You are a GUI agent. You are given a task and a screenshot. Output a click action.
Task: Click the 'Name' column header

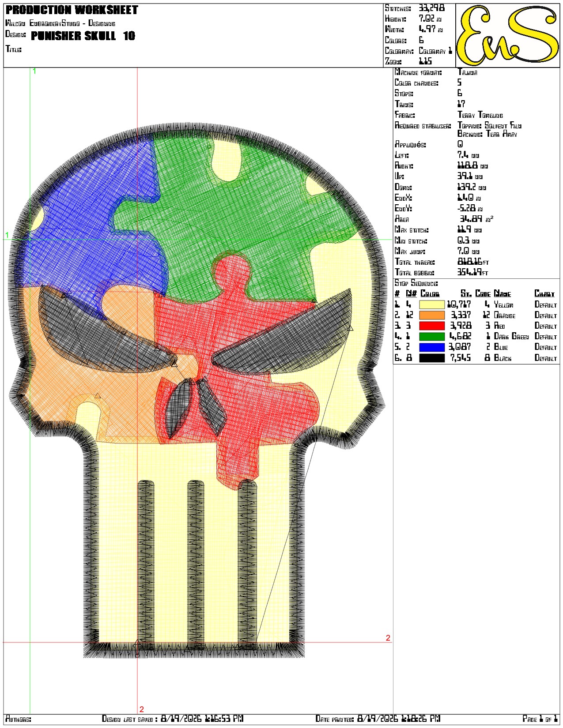pos(503,294)
